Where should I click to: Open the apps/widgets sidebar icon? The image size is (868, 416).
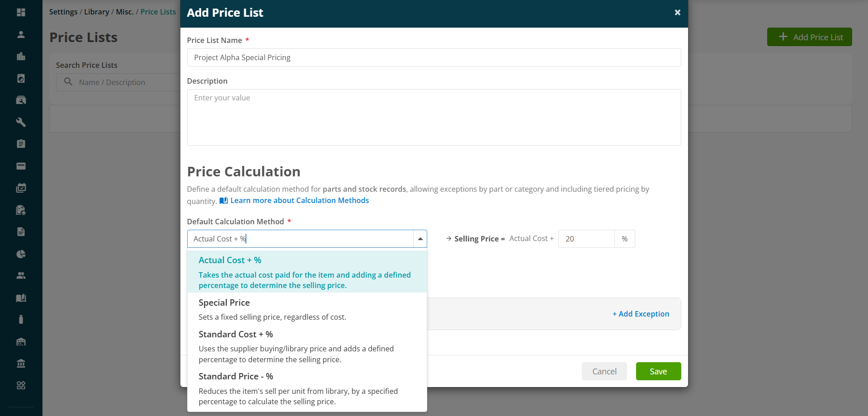click(21, 385)
